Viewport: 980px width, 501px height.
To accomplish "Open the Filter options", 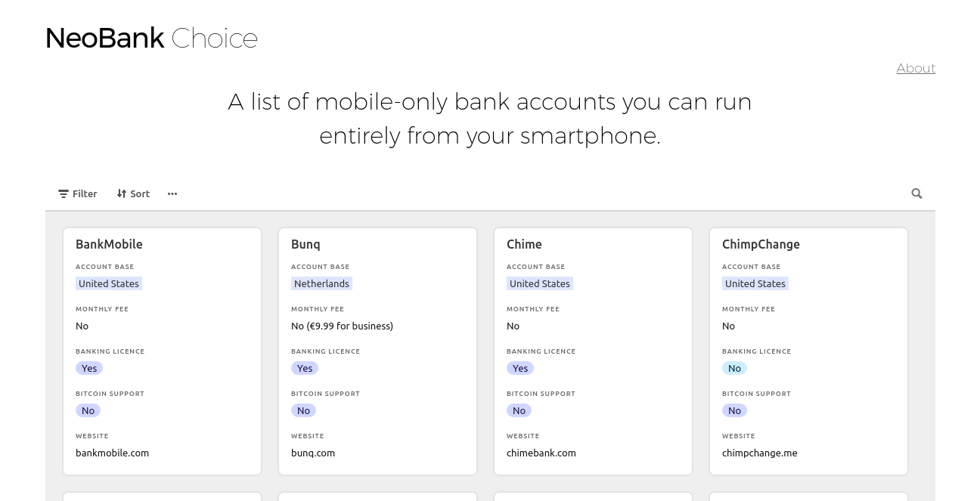I will [78, 193].
